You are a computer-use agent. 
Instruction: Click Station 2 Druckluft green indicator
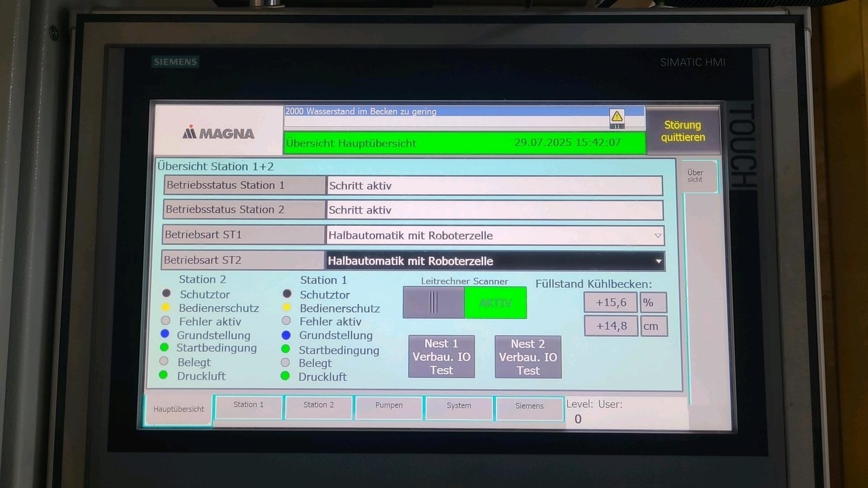point(164,375)
